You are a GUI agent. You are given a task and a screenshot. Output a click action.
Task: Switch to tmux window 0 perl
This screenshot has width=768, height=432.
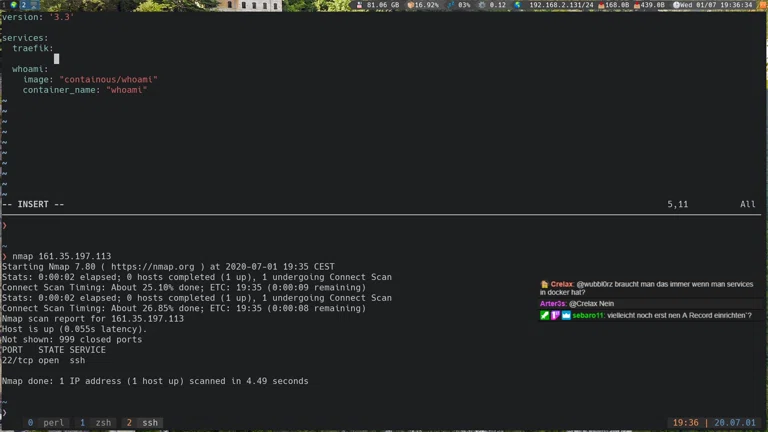coord(46,423)
